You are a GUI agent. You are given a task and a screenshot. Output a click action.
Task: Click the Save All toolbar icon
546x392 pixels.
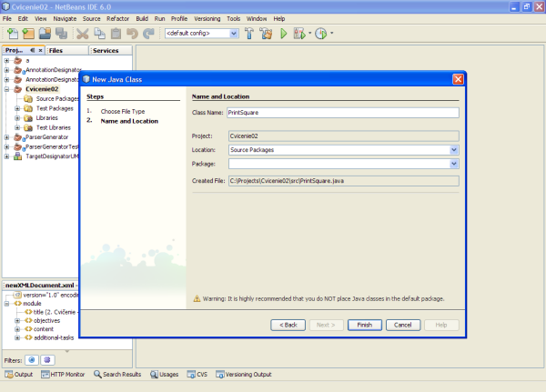tap(61, 34)
